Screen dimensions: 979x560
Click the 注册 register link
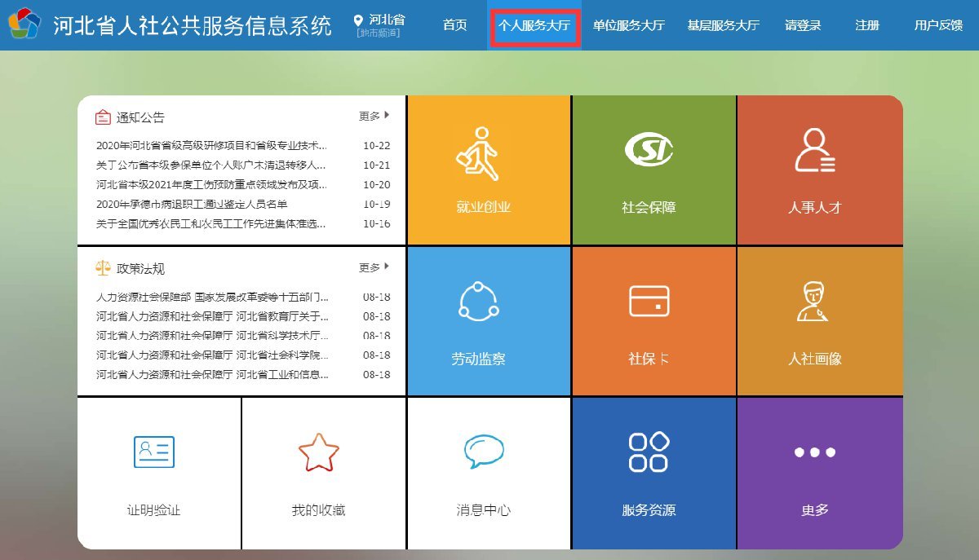click(867, 25)
